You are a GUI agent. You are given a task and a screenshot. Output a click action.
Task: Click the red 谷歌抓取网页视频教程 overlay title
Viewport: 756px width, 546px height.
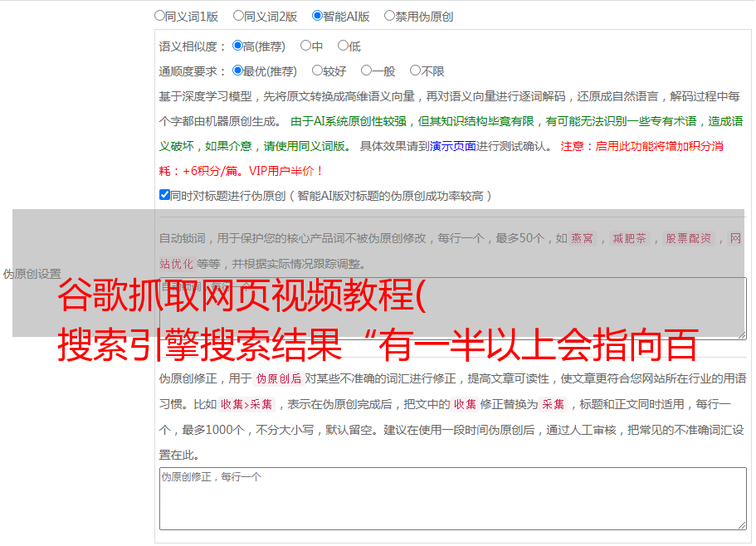[241, 296]
